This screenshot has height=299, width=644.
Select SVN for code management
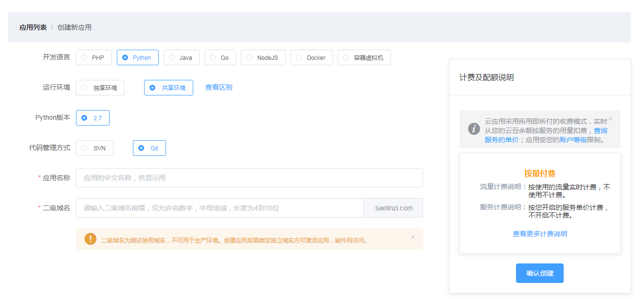pyautogui.click(x=94, y=148)
